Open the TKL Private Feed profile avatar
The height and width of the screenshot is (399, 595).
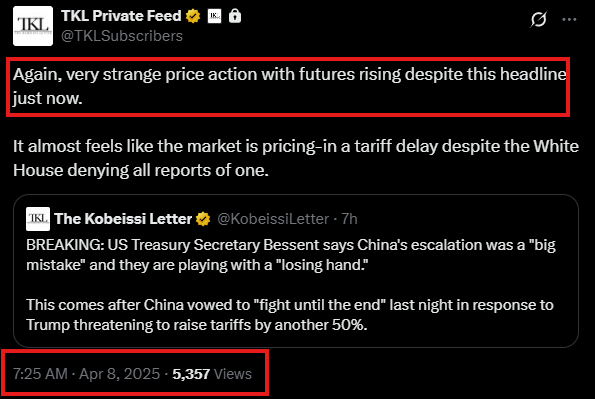pos(33,26)
